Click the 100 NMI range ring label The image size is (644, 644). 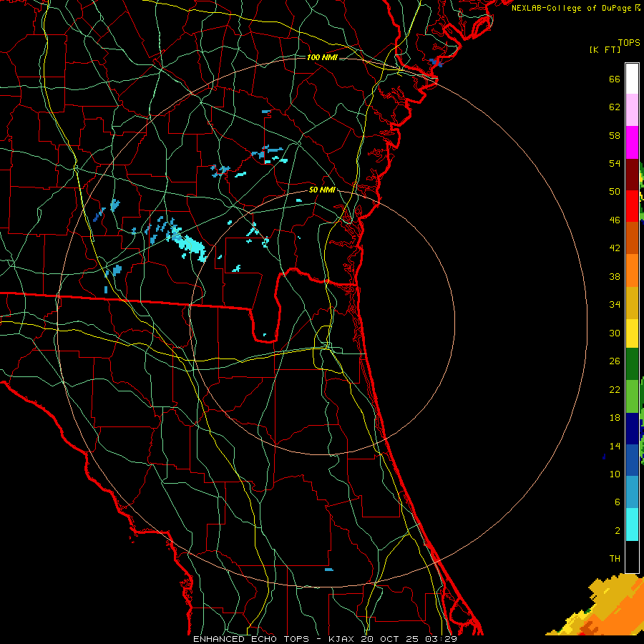click(322, 57)
